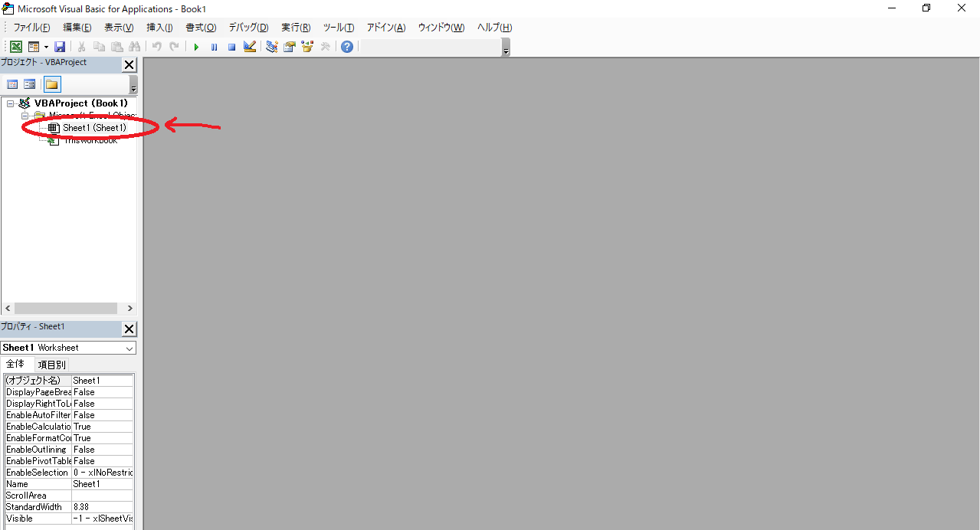980x530 pixels.
Task: Open the デバッグ(D) menu
Action: tap(248, 28)
